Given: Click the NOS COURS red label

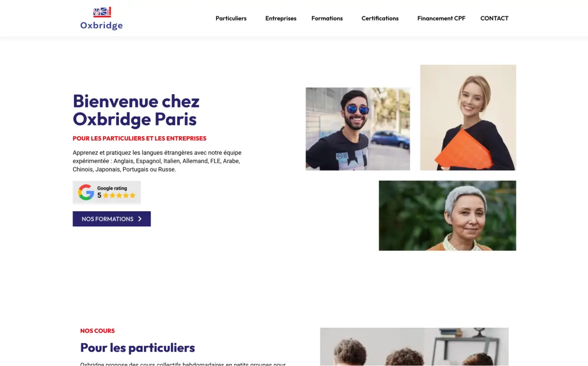Looking at the screenshot, I should click(x=98, y=331).
